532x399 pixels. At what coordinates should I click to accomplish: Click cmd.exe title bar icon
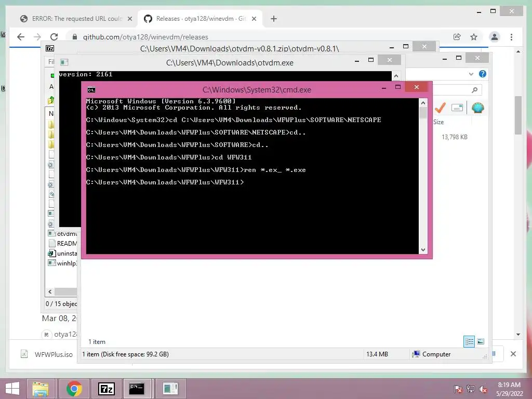(x=91, y=89)
